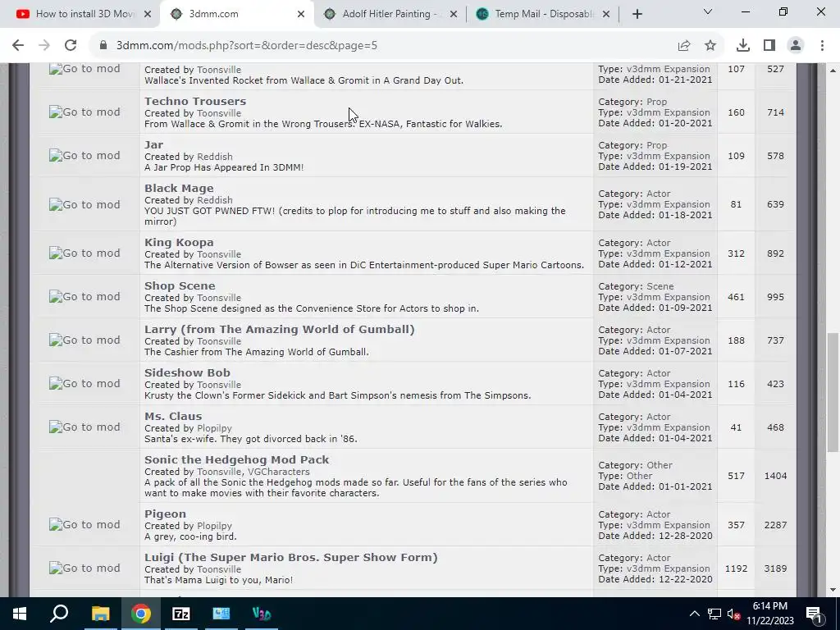Select the 3dmm.com tab

tap(237, 14)
